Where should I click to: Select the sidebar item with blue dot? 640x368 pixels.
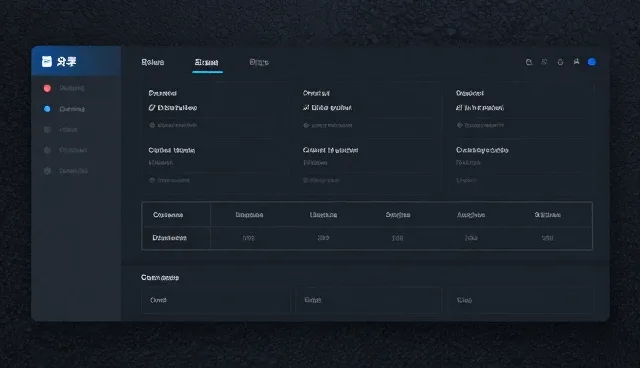click(x=64, y=109)
